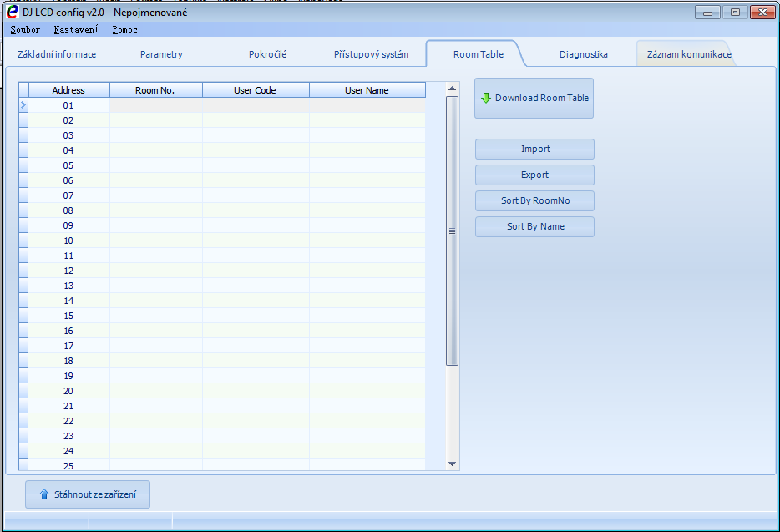Viewport: 780px width, 532px height.
Task: Switch to the Pokročilé tab
Action: pos(267,54)
